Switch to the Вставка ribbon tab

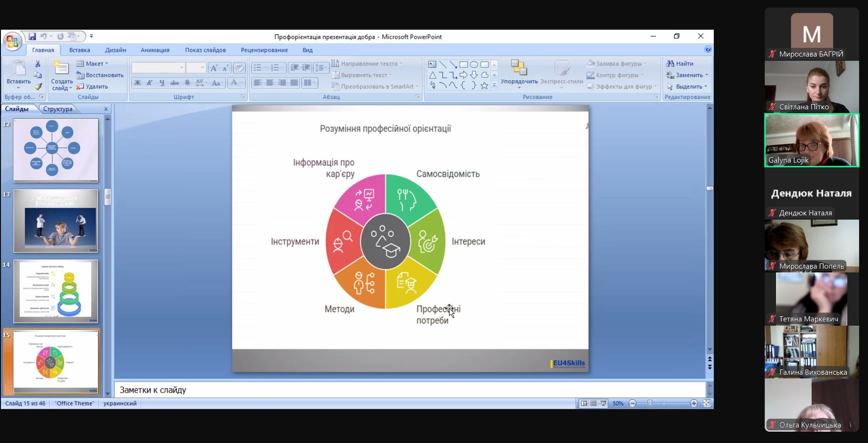click(79, 50)
